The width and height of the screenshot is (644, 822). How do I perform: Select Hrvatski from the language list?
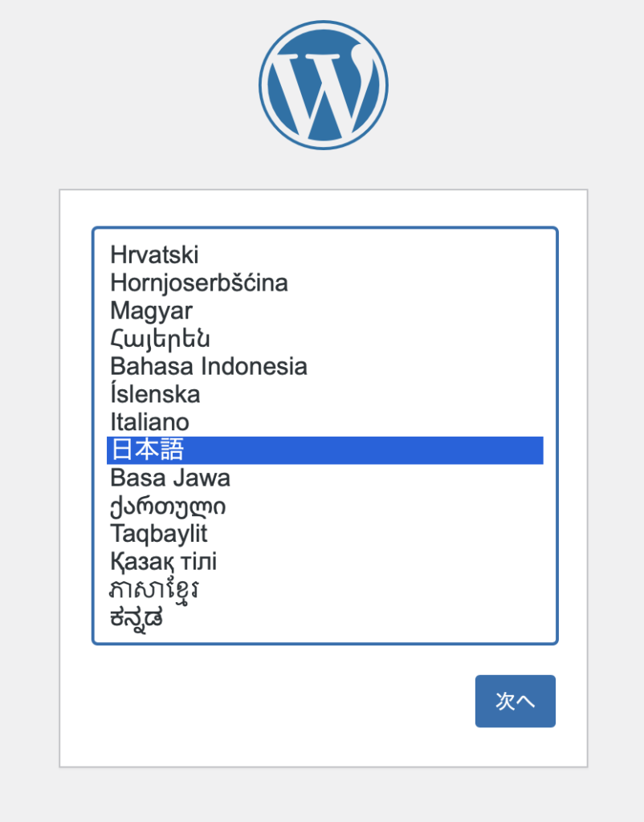(x=155, y=255)
